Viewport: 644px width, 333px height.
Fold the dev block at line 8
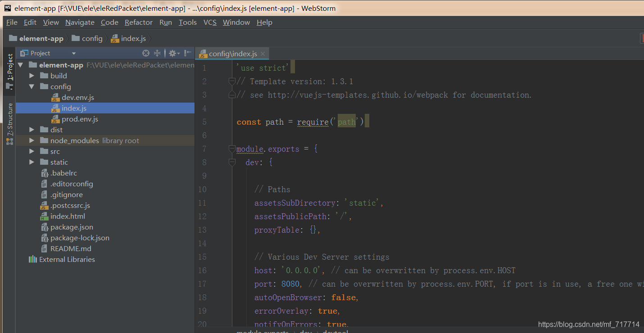coord(232,162)
